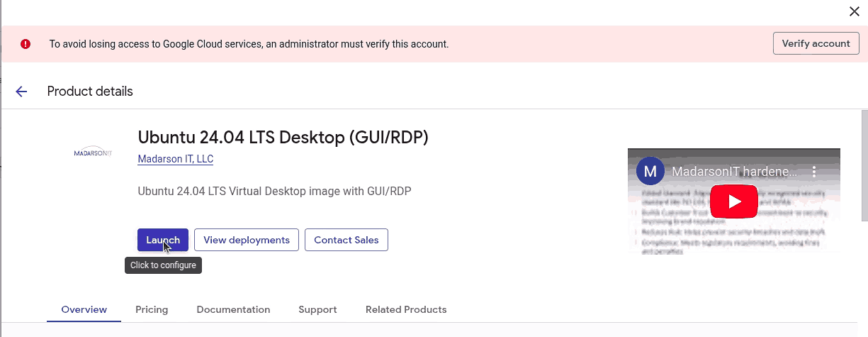
Task: Click the channel avatar M on video
Action: pyautogui.click(x=650, y=172)
